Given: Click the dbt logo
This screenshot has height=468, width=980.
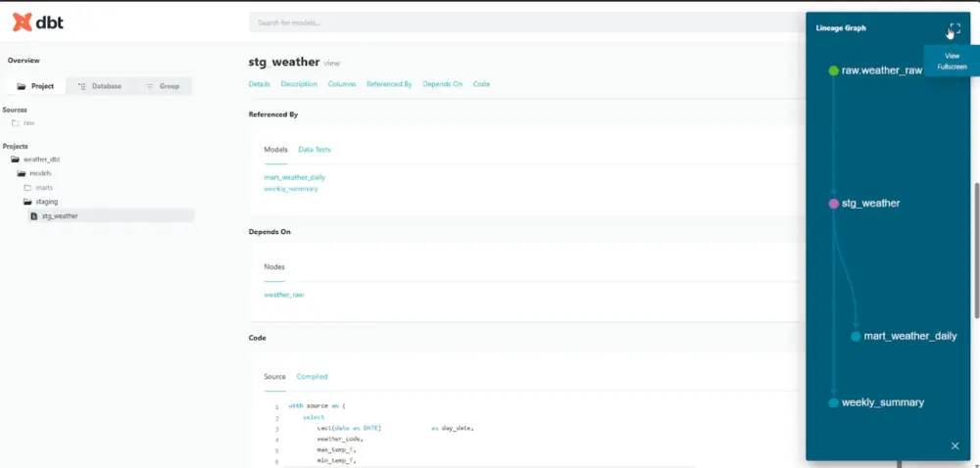Looking at the screenshot, I should pos(37,23).
